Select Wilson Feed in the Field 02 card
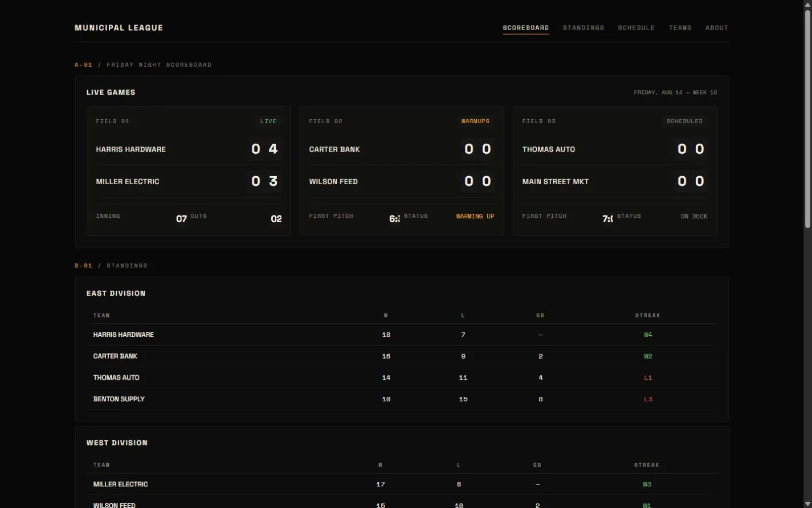Screen dimensions: 812x508 pos(333,181)
